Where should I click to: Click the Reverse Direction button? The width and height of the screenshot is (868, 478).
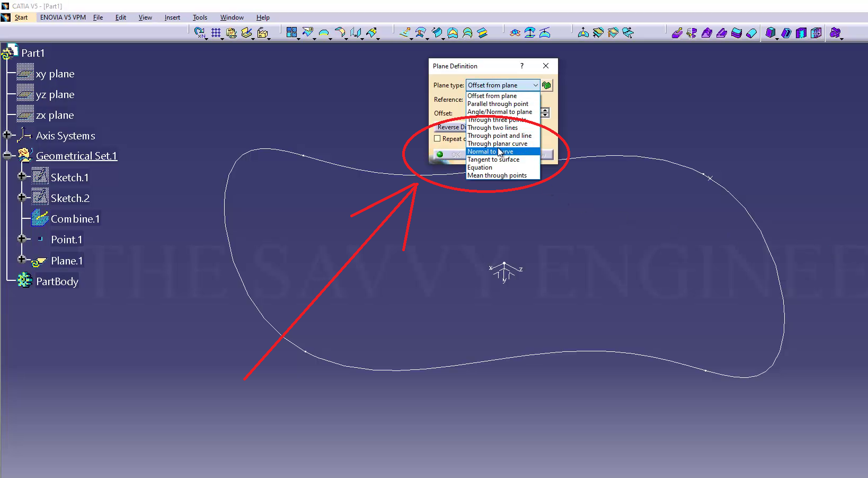tap(450, 127)
